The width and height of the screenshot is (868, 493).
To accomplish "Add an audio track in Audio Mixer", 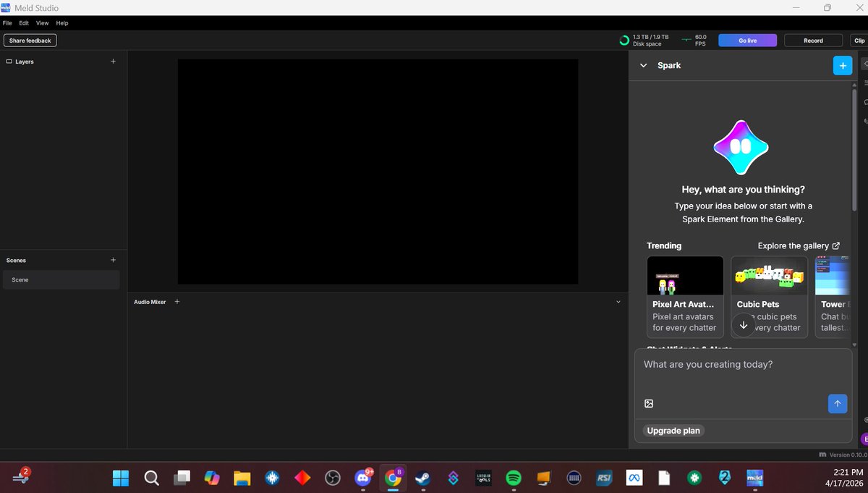I will pos(177,302).
